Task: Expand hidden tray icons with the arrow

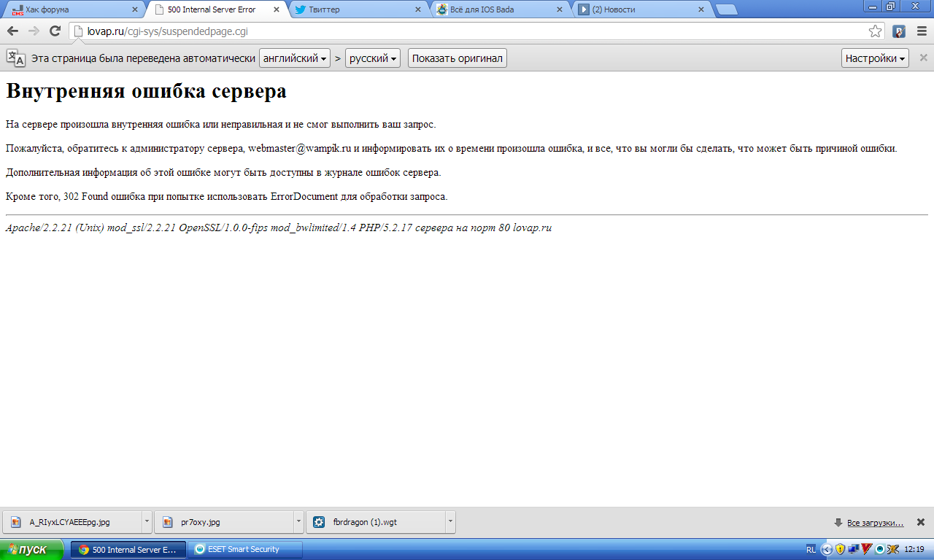Action: 827,549
